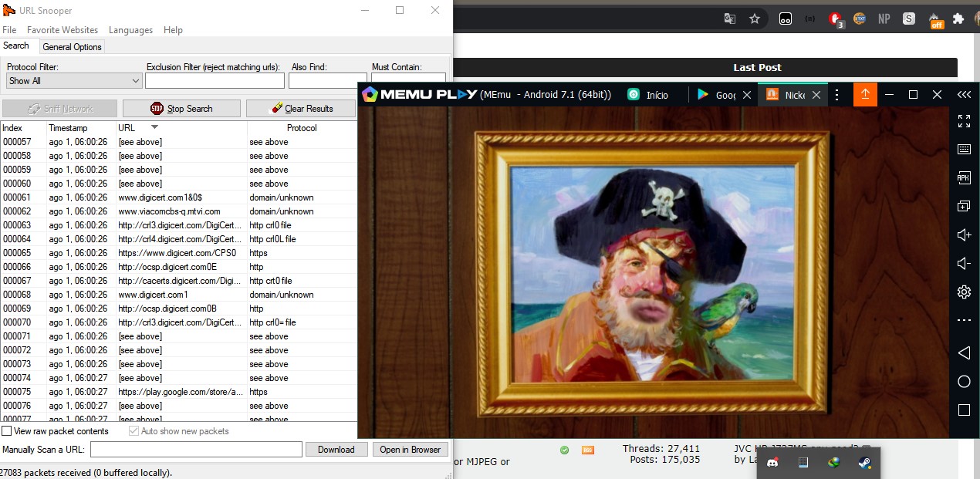This screenshot has height=479, width=980.
Task: Select the Search tab in URL Snooper
Action: [16, 46]
